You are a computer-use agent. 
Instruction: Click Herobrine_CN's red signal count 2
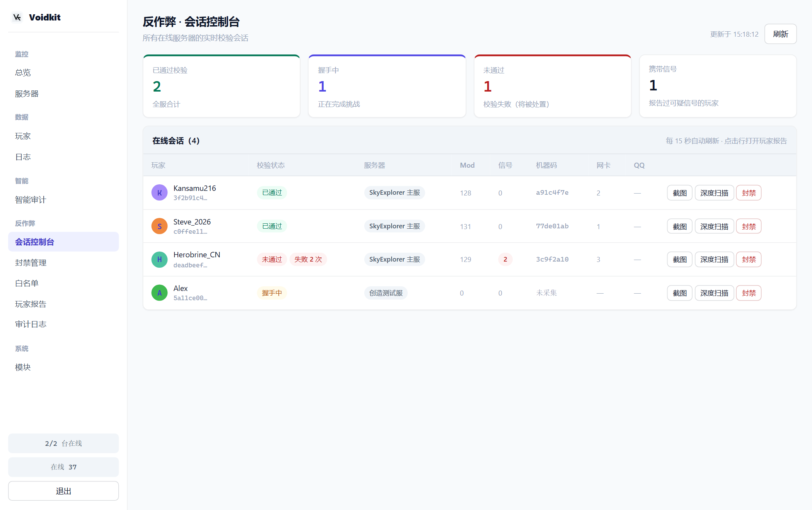(x=505, y=259)
